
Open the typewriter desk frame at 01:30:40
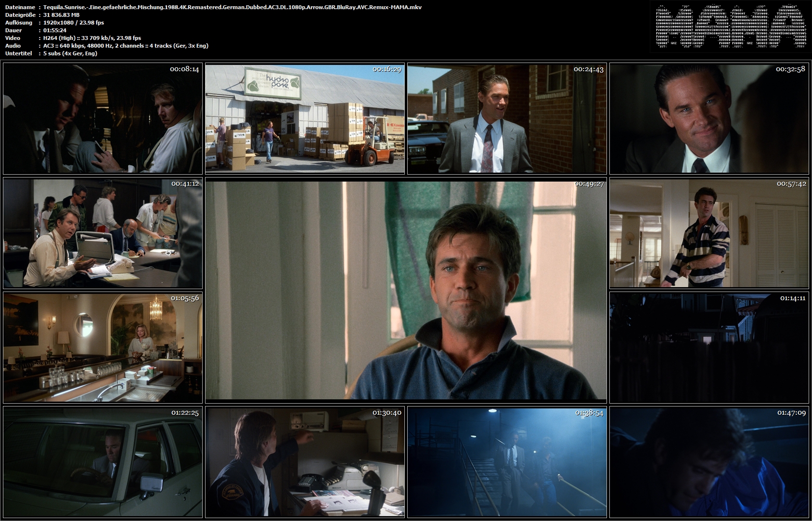(x=305, y=462)
